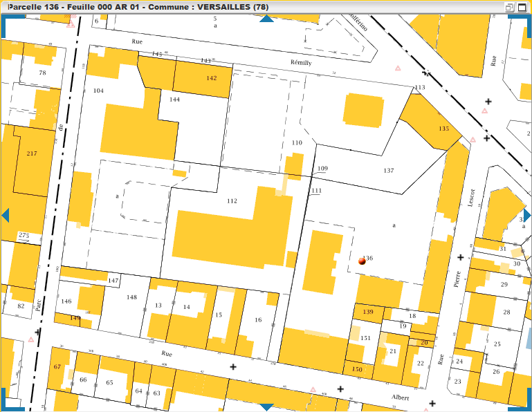Pan the map south with bottom arrow
This screenshot has width=532, height=412.
click(266, 407)
